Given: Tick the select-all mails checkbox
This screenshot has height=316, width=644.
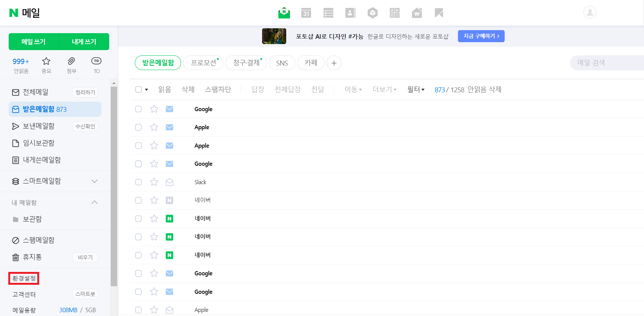Looking at the screenshot, I should coord(138,90).
